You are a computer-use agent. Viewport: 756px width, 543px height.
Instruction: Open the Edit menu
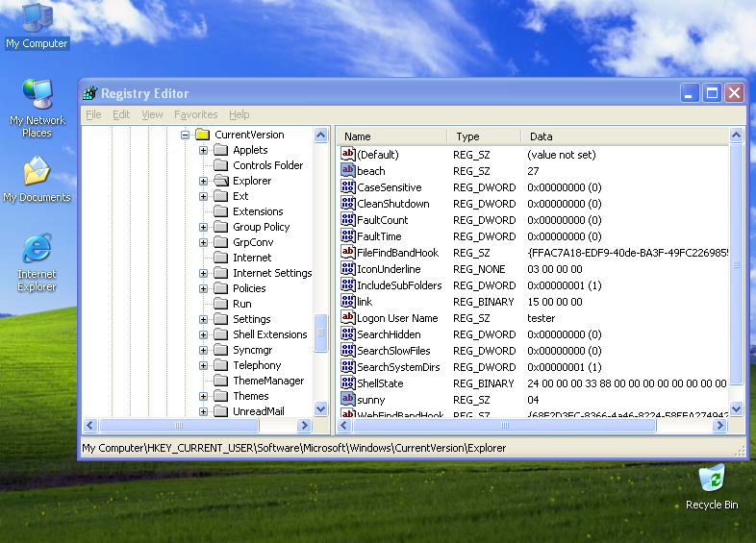tap(121, 114)
